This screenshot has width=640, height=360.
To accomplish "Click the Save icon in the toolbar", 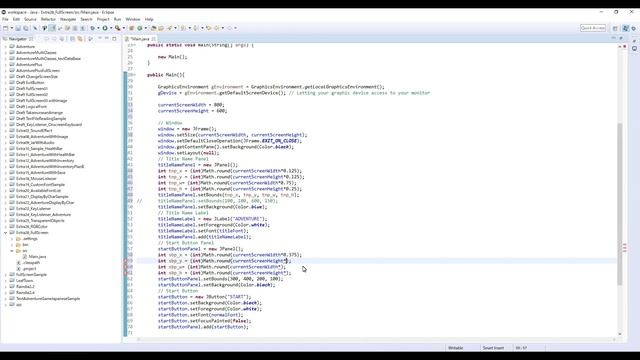I will [18, 28].
